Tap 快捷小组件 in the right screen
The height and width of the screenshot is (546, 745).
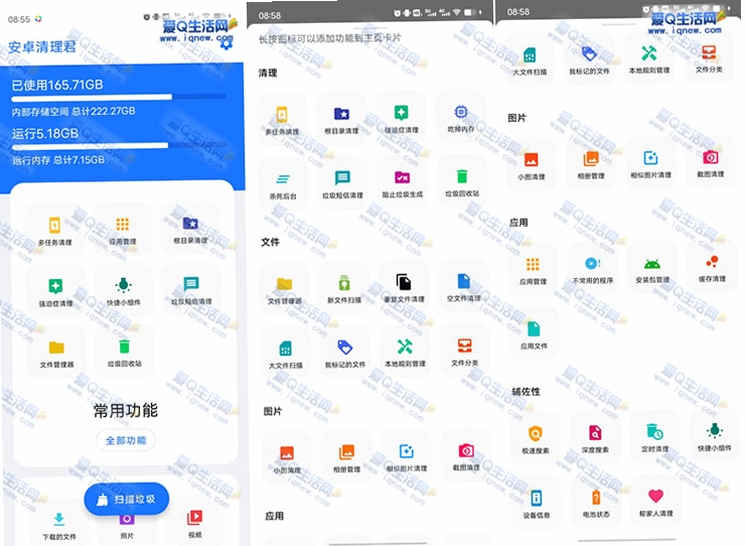714,436
